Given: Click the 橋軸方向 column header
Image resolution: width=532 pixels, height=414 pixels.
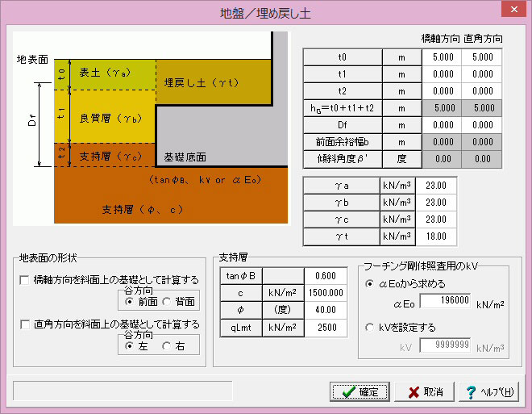Looking at the screenshot, I should [x=440, y=39].
